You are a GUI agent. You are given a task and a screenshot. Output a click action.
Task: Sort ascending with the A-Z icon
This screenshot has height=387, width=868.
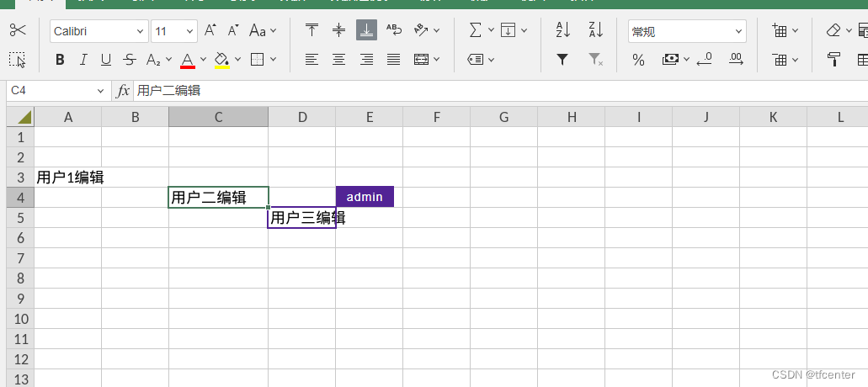[563, 30]
